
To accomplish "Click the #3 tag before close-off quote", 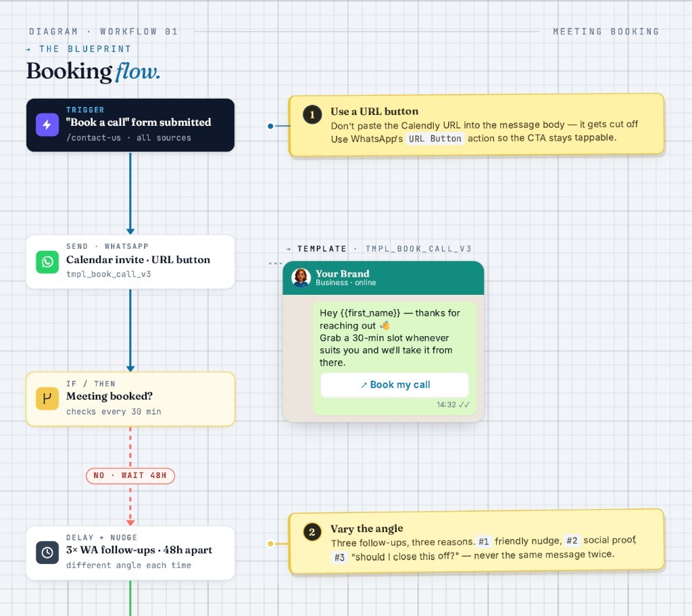I will click(x=339, y=557).
